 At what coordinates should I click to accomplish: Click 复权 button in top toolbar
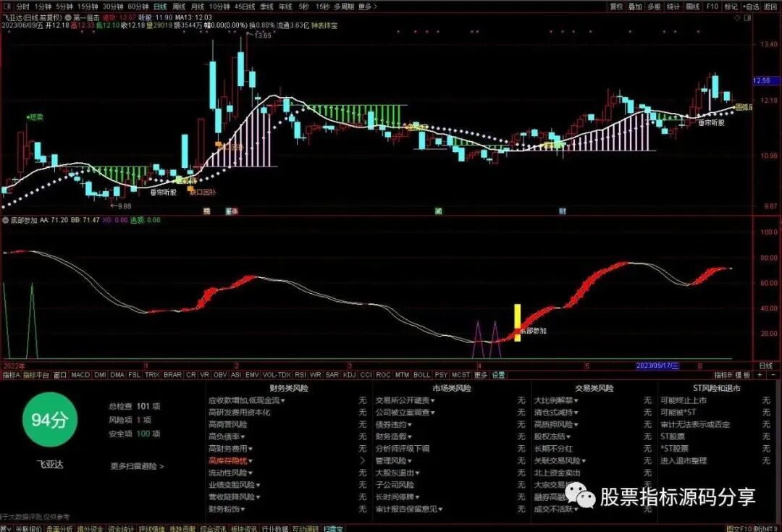point(616,7)
